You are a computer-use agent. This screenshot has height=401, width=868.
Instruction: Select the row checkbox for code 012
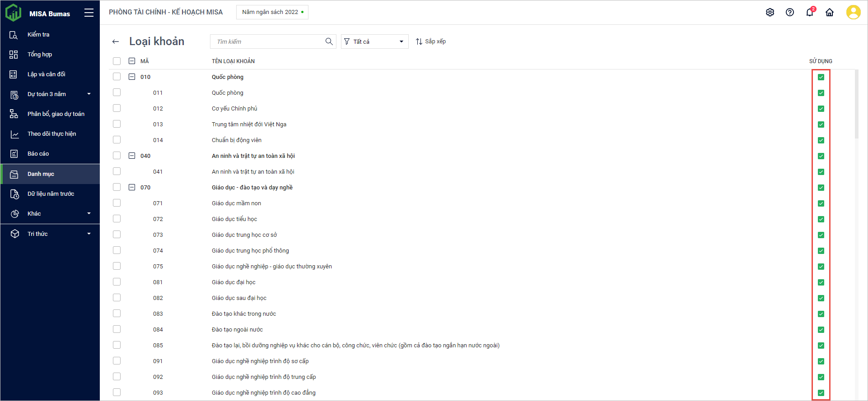[117, 108]
